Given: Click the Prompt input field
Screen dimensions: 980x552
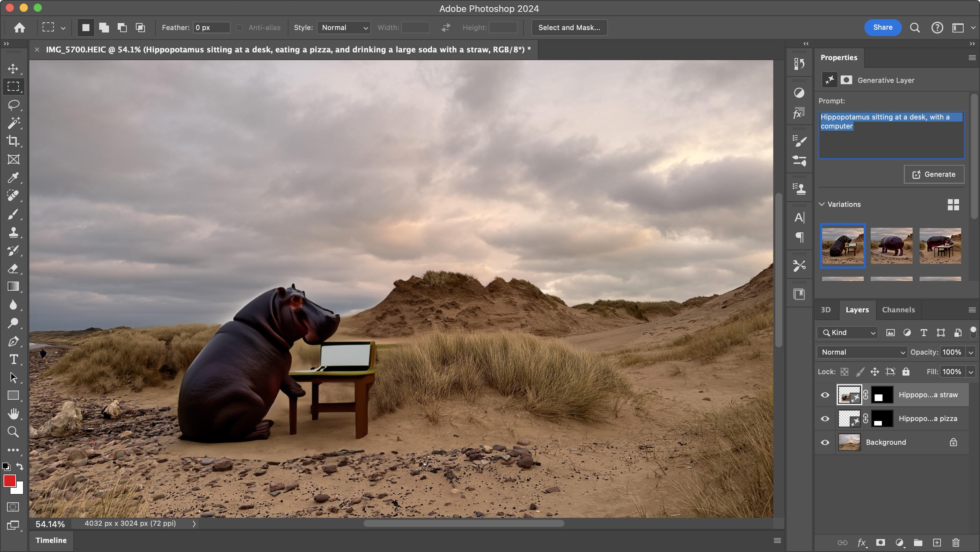Looking at the screenshot, I should (x=891, y=134).
